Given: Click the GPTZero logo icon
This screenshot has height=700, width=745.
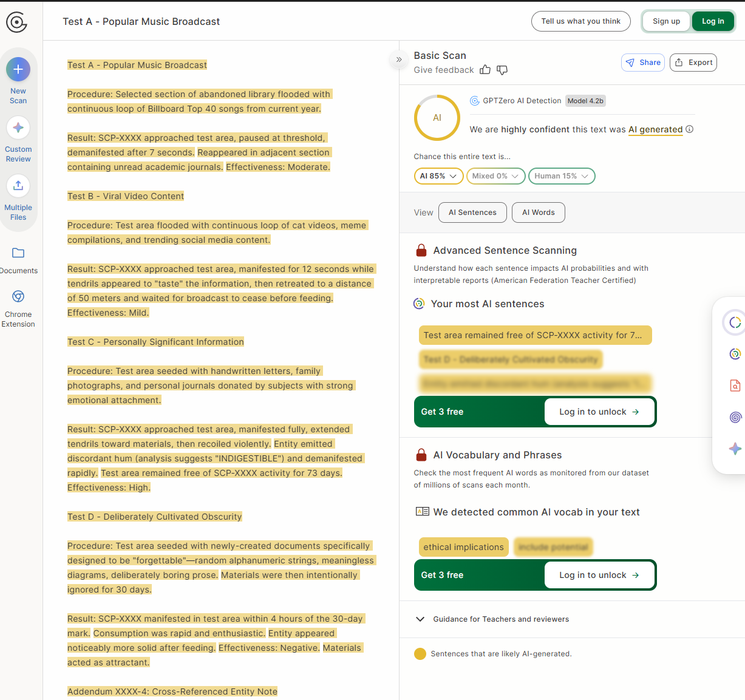Looking at the screenshot, I should click(x=16, y=22).
